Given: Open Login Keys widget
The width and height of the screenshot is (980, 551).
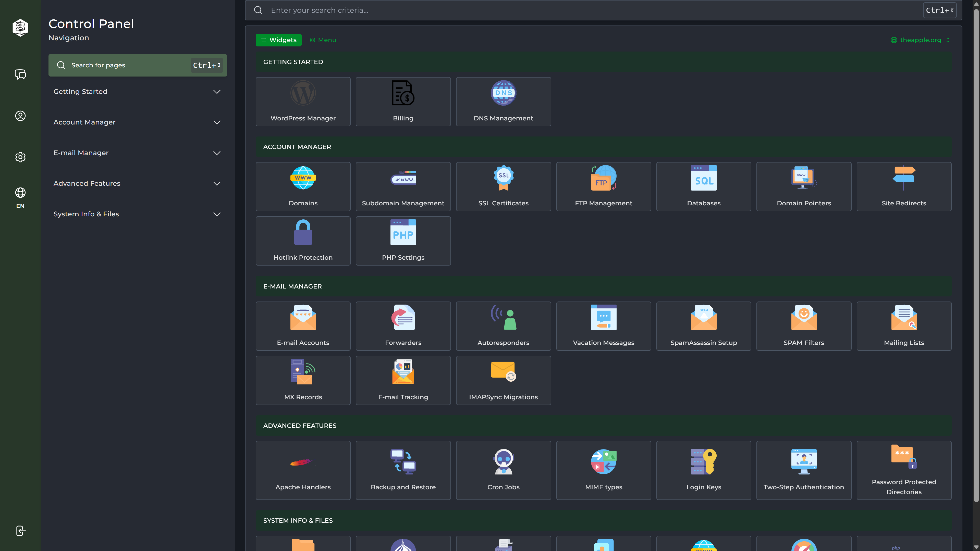Looking at the screenshot, I should 703,470.
